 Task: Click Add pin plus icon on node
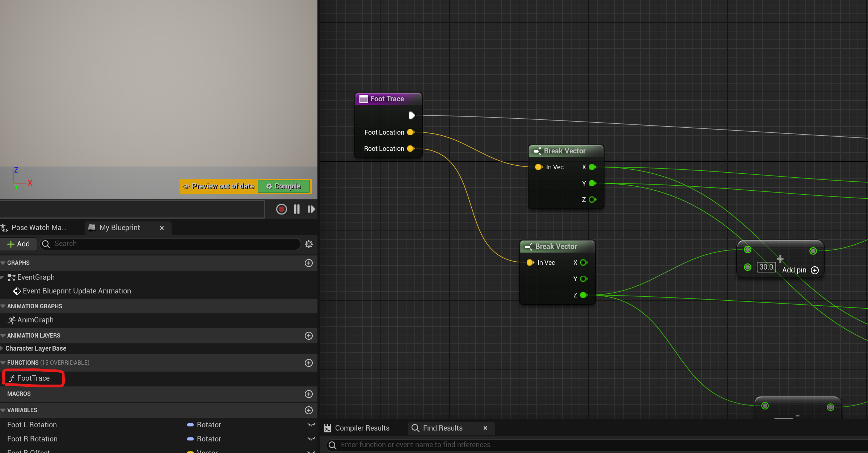pyautogui.click(x=815, y=270)
